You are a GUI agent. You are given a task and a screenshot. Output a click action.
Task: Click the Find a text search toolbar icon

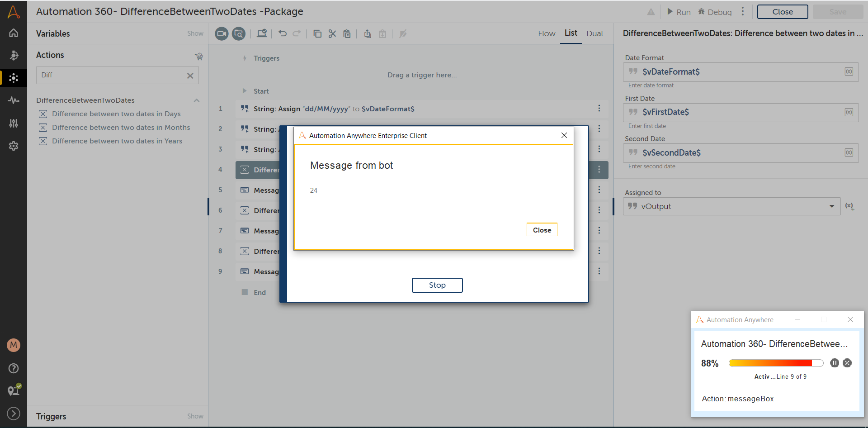pyautogui.click(x=239, y=33)
